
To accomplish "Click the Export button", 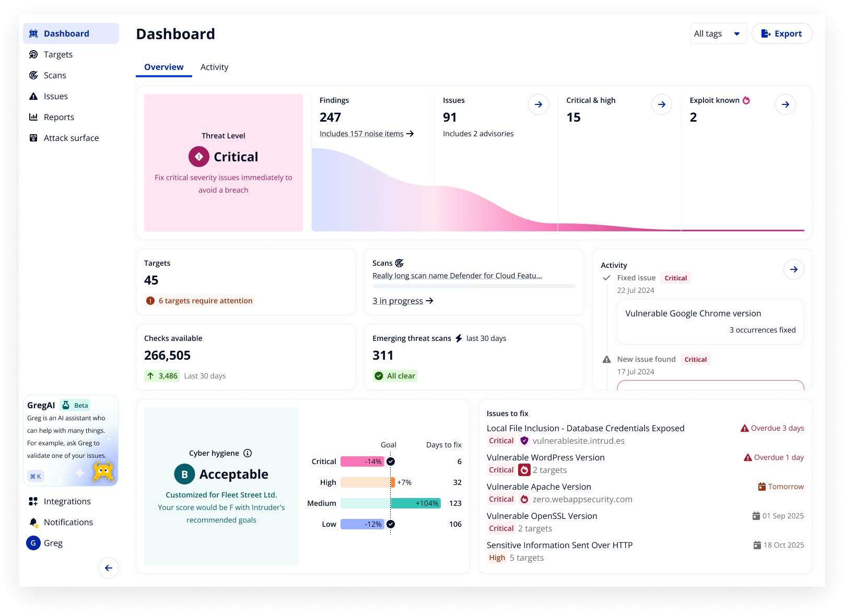I will (781, 33).
